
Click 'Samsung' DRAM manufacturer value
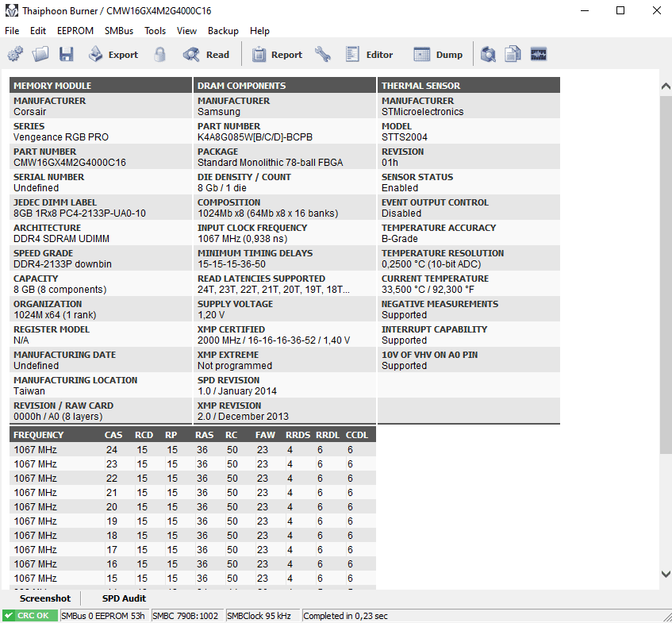tap(218, 112)
